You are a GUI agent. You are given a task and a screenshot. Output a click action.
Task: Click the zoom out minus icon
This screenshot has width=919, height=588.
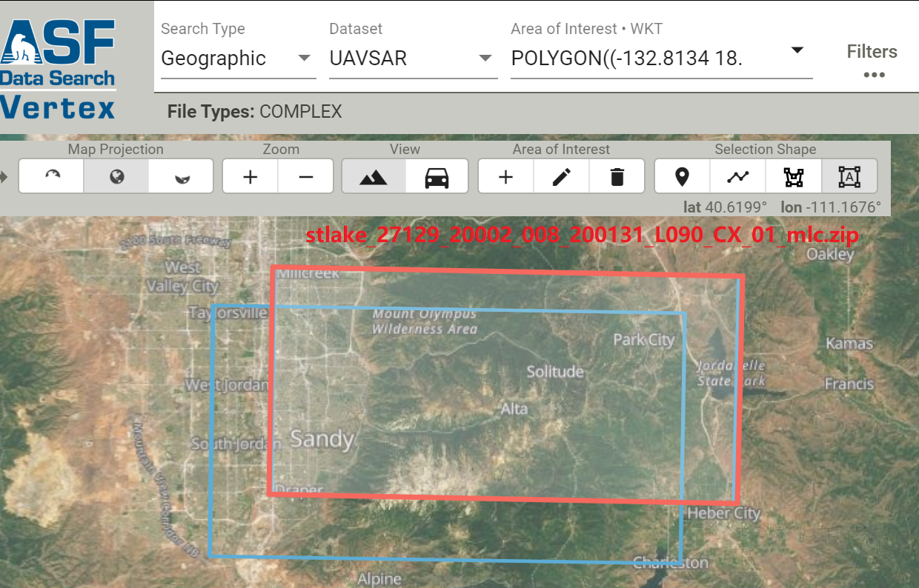point(305,176)
